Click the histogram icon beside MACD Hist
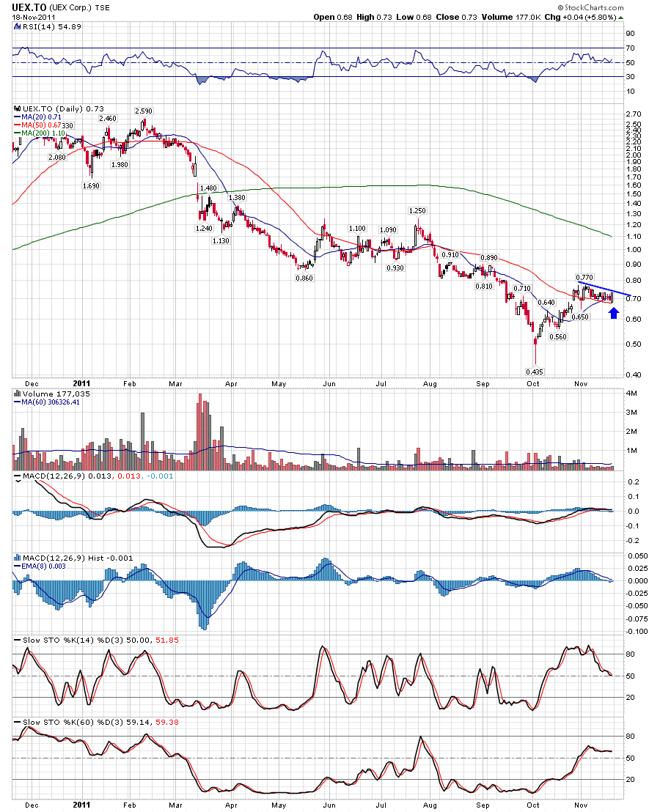The height and width of the screenshot is (812, 660). click(17, 558)
